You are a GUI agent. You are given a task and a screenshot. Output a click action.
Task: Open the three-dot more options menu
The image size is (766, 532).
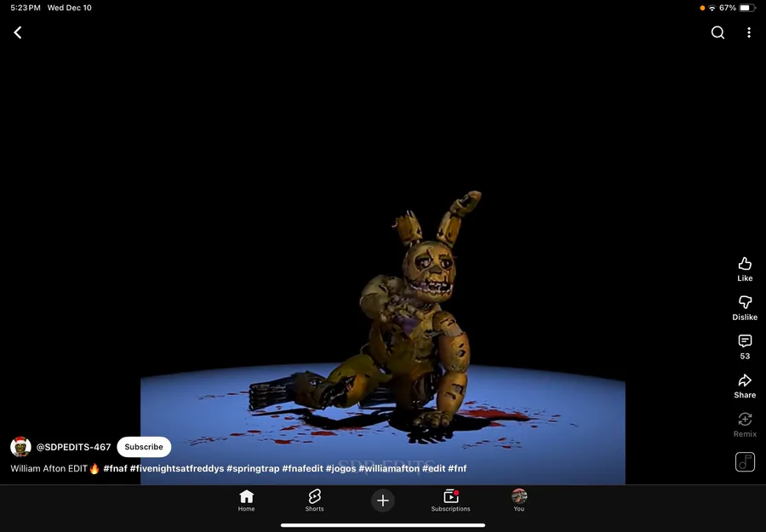[x=749, y=32]
